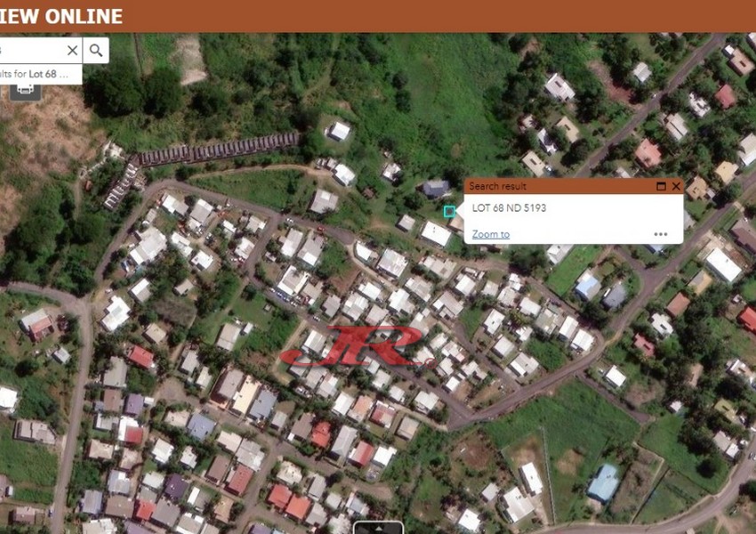Open the popup's three-dots actions menu

click(661, 234)
